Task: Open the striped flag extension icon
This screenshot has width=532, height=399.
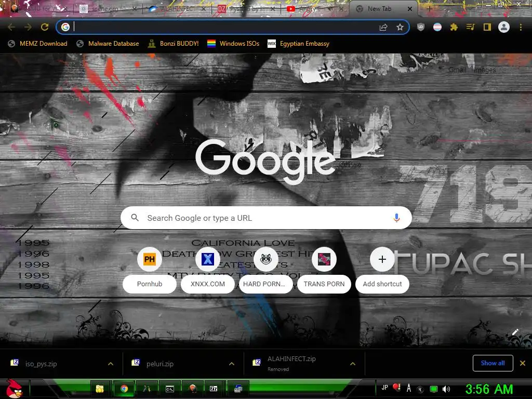Action: (437, 27)
